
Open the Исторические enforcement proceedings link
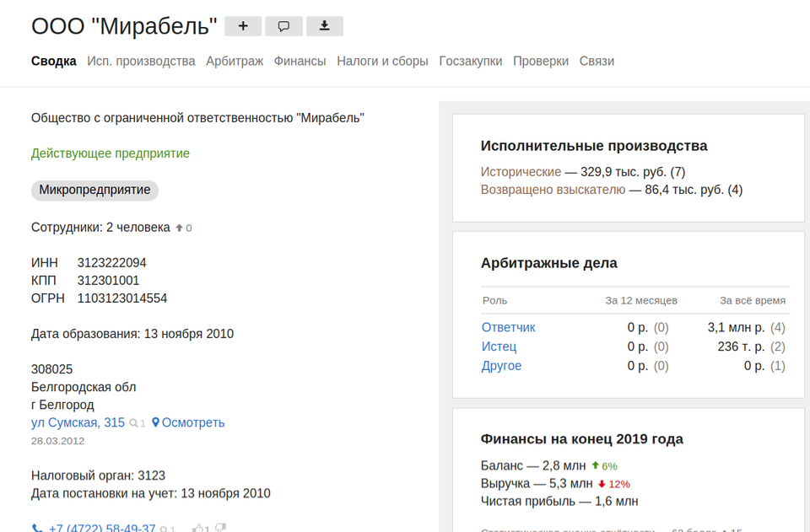click(x=521, y=172)
